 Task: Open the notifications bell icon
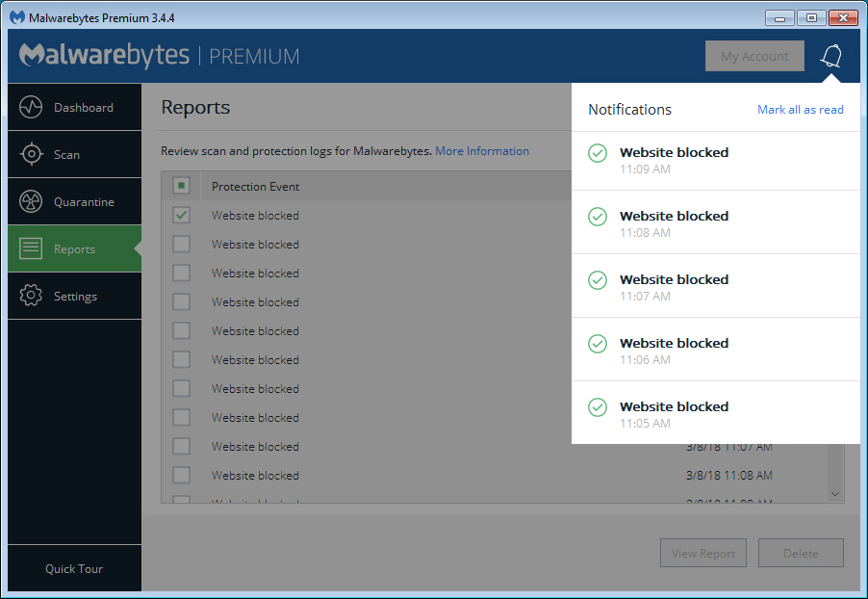tap(830, 56)
